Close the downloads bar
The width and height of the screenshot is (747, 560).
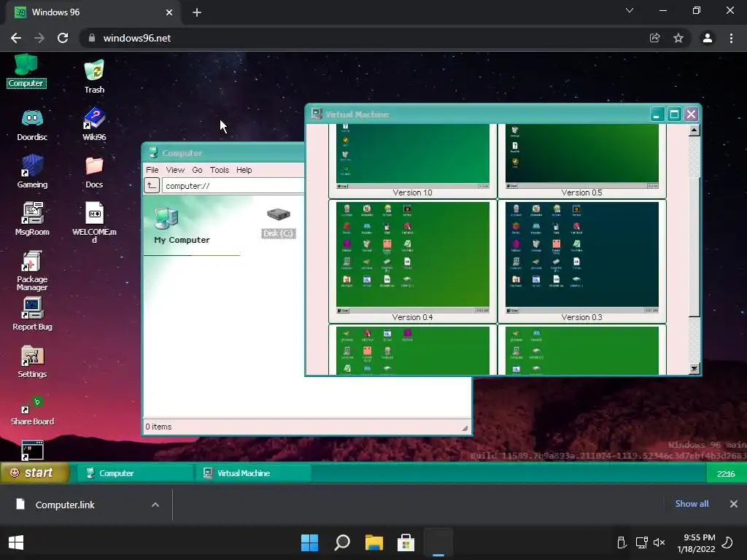click(x=734, y=504)
